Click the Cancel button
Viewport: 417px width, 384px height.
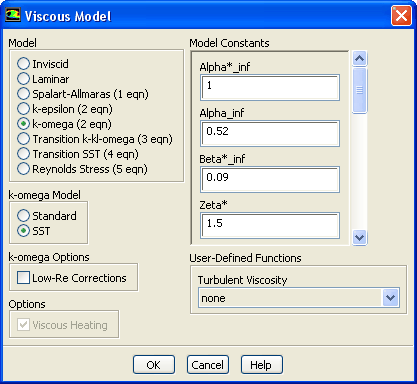tap(208, 365)
